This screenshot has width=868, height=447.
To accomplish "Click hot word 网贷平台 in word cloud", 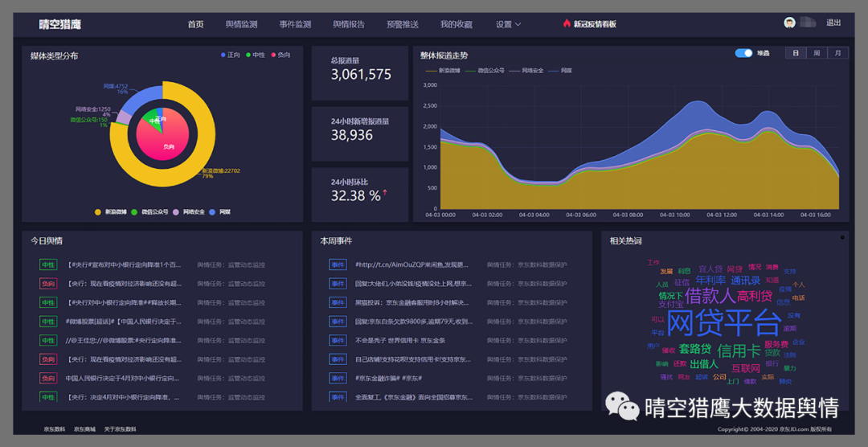I will click(x=723, y=323).
